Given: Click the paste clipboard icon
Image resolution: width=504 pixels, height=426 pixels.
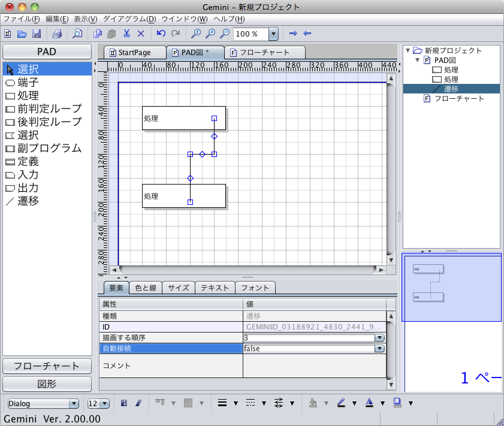Looking at the screenshot, I should pos(111,34).
